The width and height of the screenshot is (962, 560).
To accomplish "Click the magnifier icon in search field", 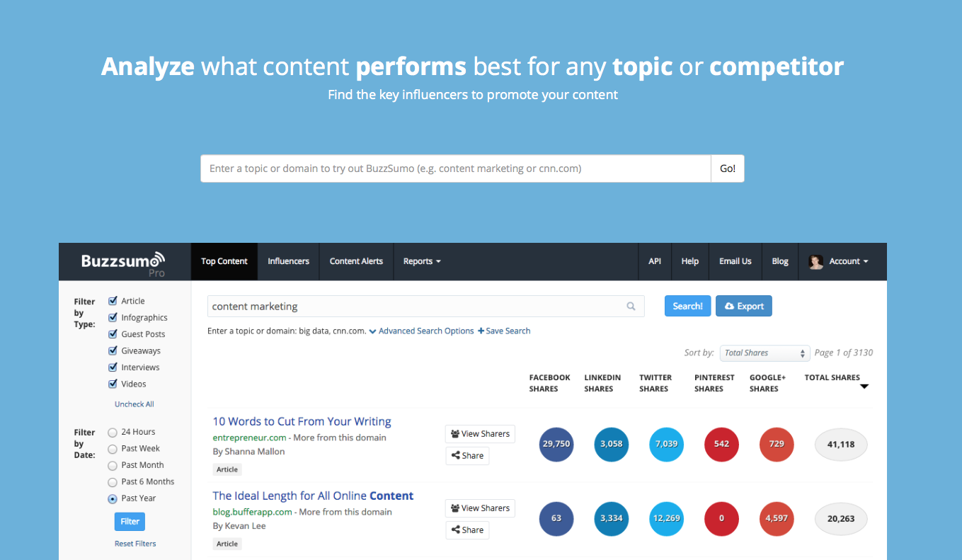I will (631, 307).
